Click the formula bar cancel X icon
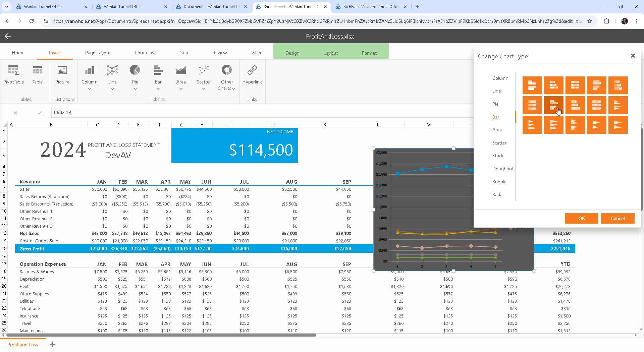Image resolution: width=644 pixels, height=352 pixels. [15, 113]
